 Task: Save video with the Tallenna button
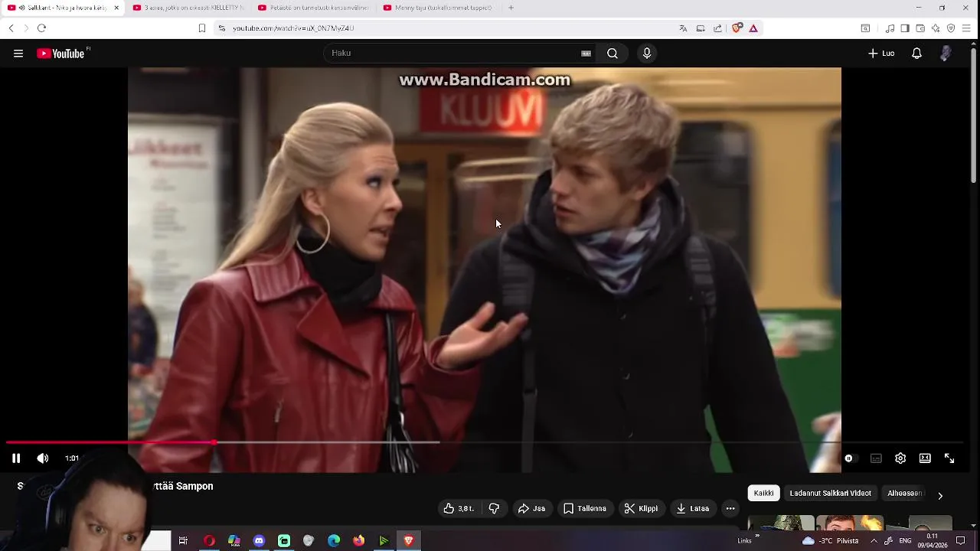(x=585, y=508)
